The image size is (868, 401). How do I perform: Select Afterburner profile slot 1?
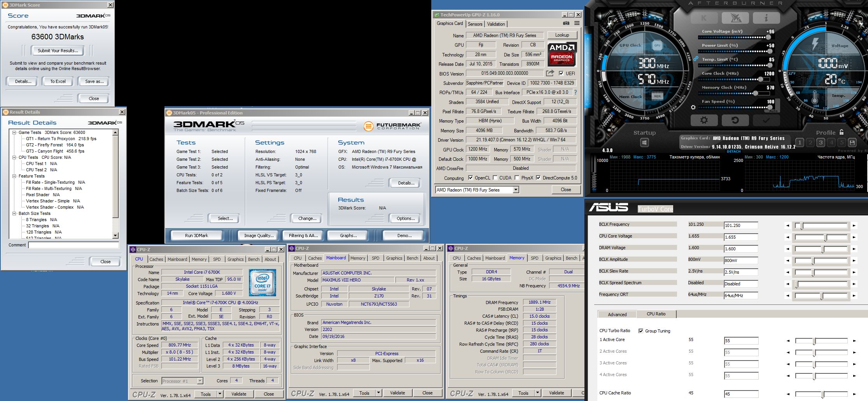800,142
